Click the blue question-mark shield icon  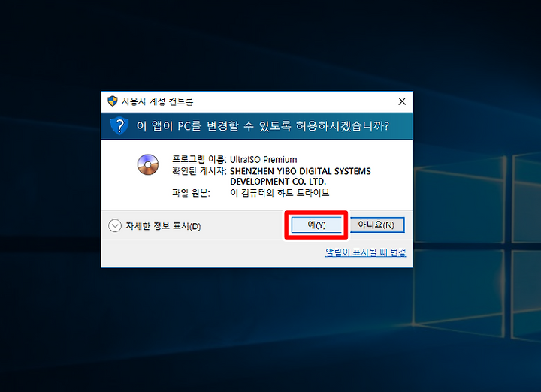coord(119,126)
